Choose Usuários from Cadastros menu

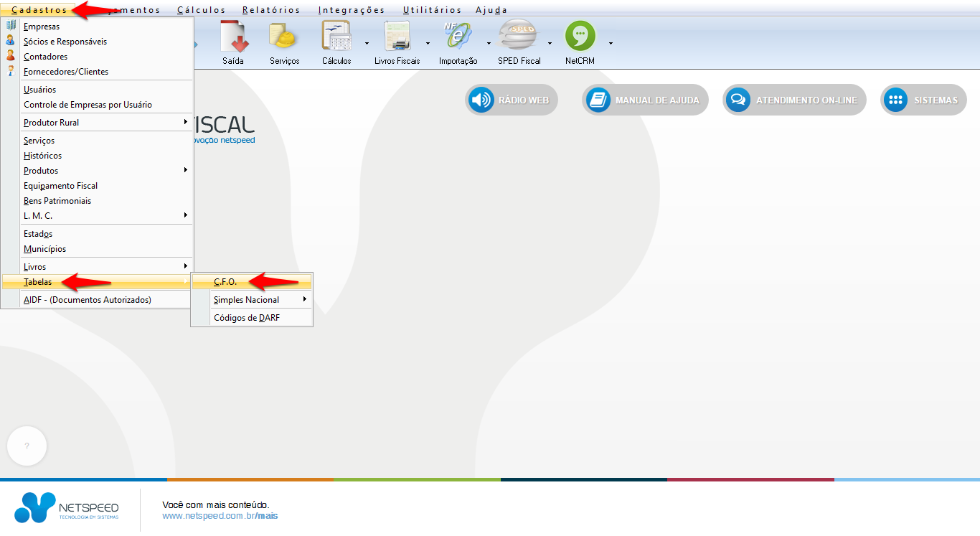(98, 89)
